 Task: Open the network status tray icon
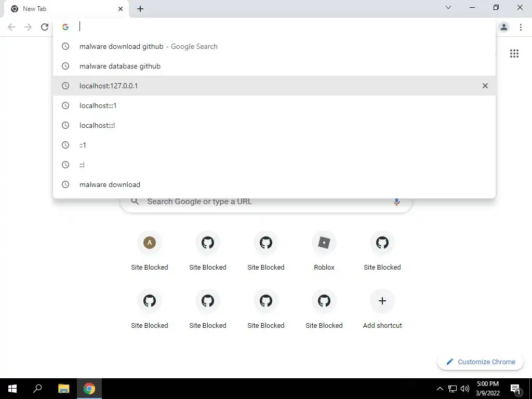(x=453, y=389)
